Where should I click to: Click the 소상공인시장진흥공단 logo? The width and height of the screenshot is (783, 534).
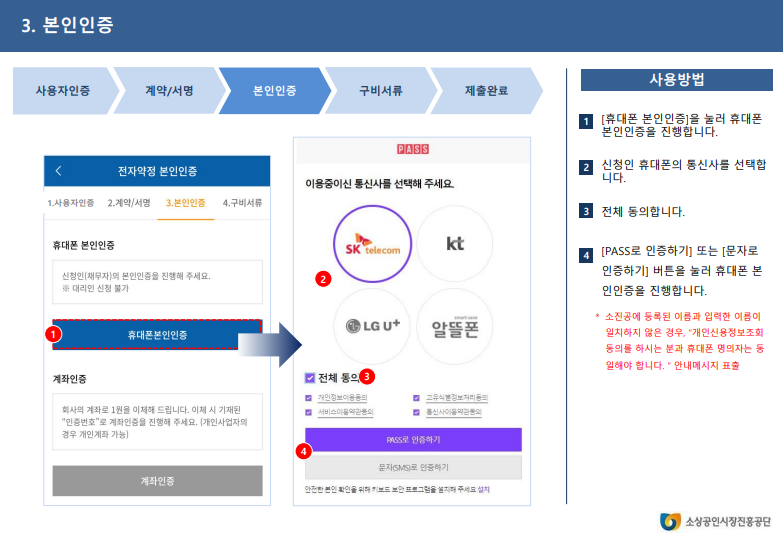click(x=715, y=521)
